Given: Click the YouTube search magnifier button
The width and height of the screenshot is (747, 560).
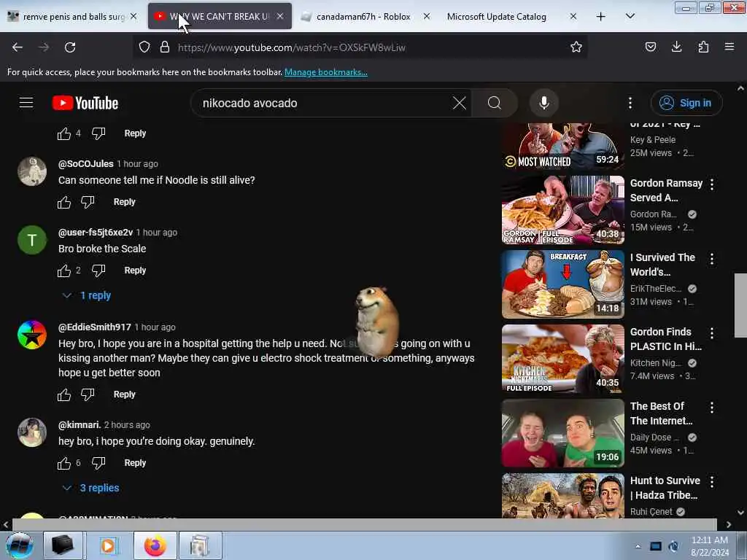Looking at the screenshot, I should click(495, 103).
